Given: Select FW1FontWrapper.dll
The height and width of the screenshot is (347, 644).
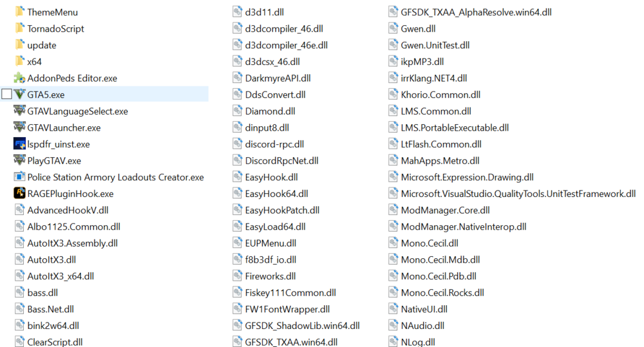Looking at the screenshot, I should 287,309.
